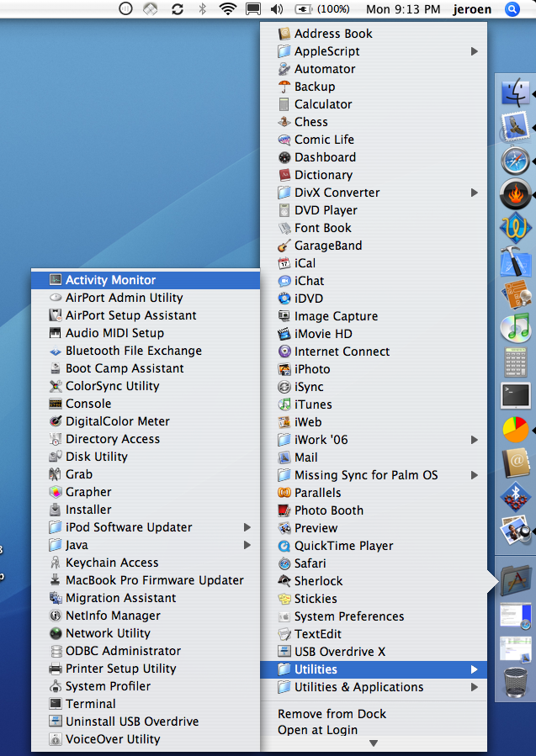Click the Xcode hammer icon in Dock

click(516, 262)
